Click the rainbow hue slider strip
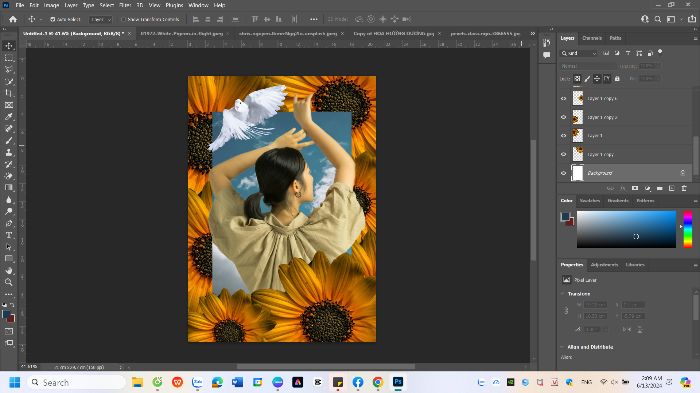The width and height of the screenshot is (700, 393). 688,230
